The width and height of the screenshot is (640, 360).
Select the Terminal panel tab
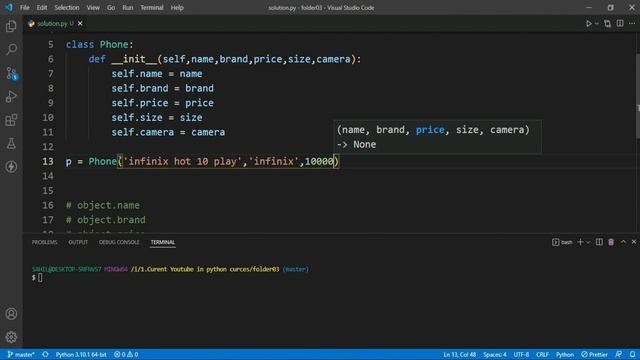(162, 242)
